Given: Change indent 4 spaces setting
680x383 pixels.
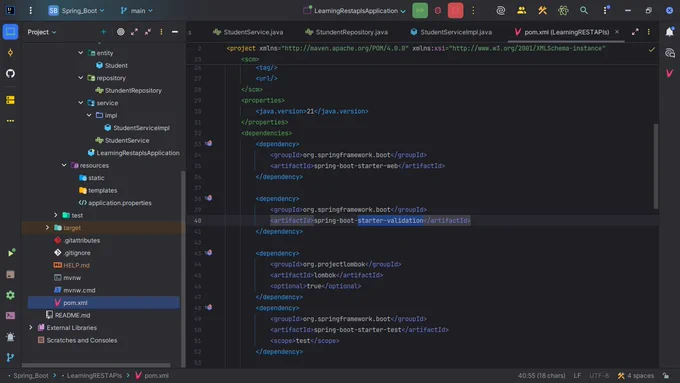Looking at the screenshot, I should [636, 376].
